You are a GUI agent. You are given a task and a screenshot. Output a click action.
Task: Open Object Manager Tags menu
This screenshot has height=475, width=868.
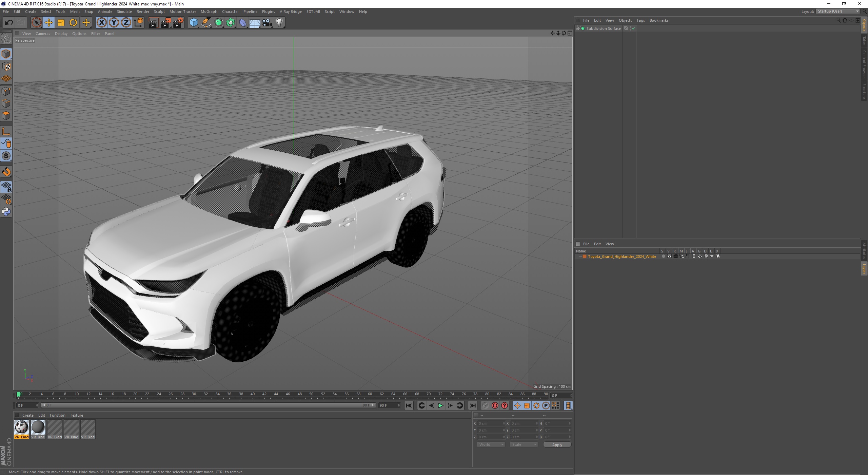[640, 20]
